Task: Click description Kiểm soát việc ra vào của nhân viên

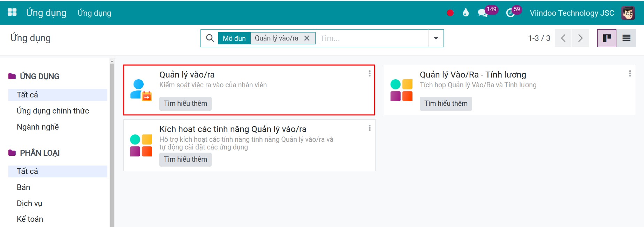Action: tap(213, 85)
